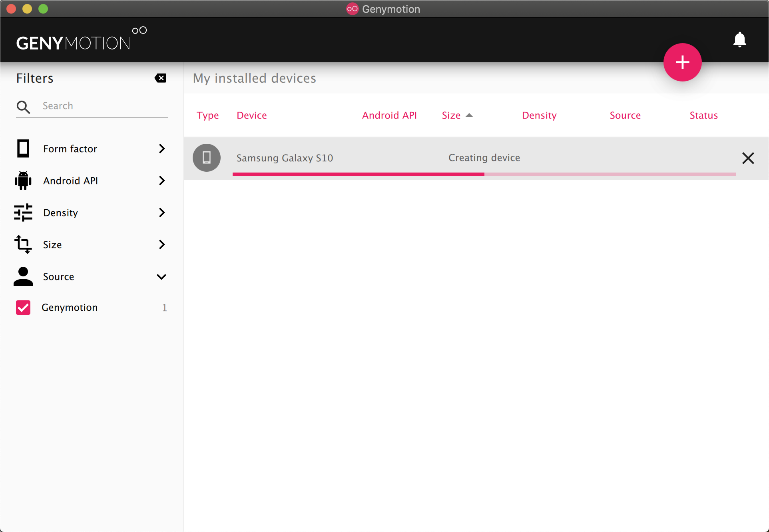769x532 pixels.
Task: Focus the Search filter input field
Action: [x=105, y=106]
